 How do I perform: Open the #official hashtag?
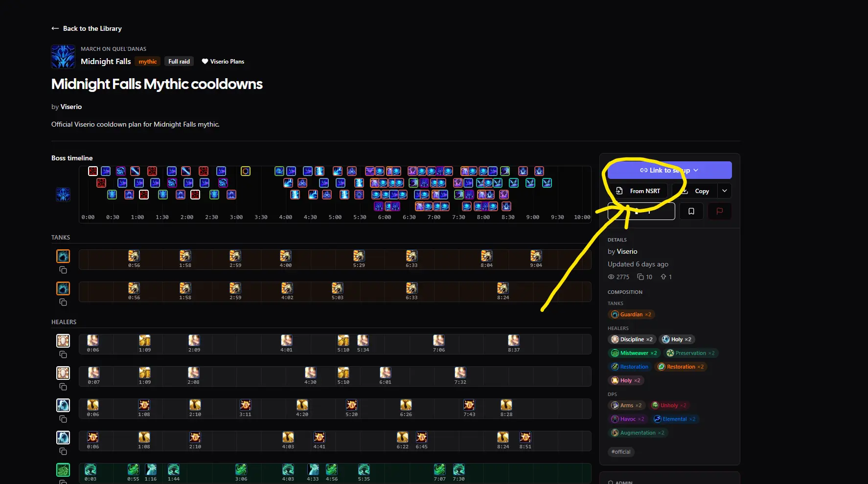point(621,452)
